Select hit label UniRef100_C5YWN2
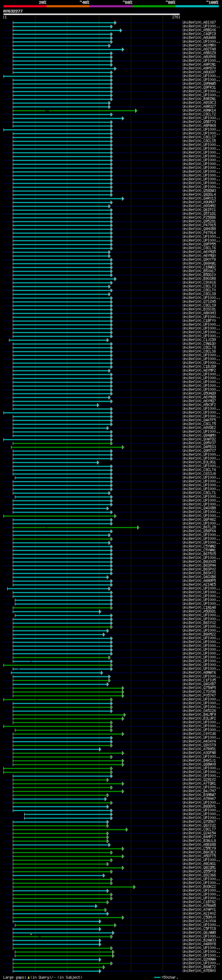 (x=199, y=546)
